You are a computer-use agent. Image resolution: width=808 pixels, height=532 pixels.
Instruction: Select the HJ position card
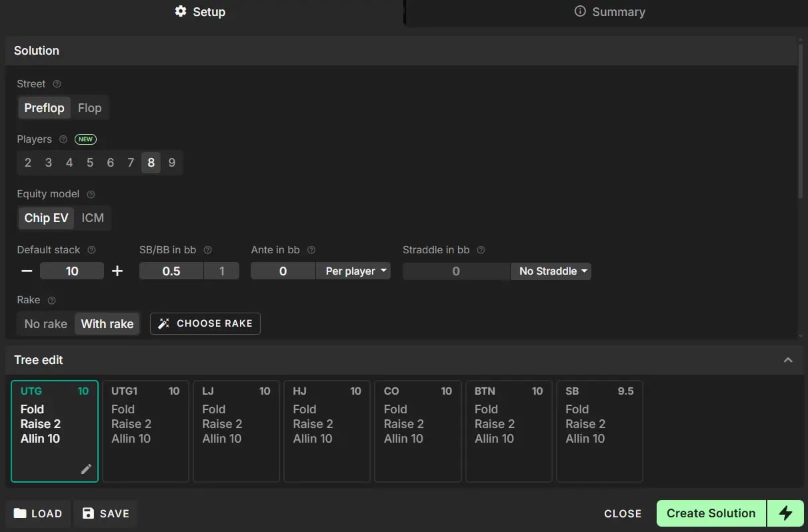[327, 431]
